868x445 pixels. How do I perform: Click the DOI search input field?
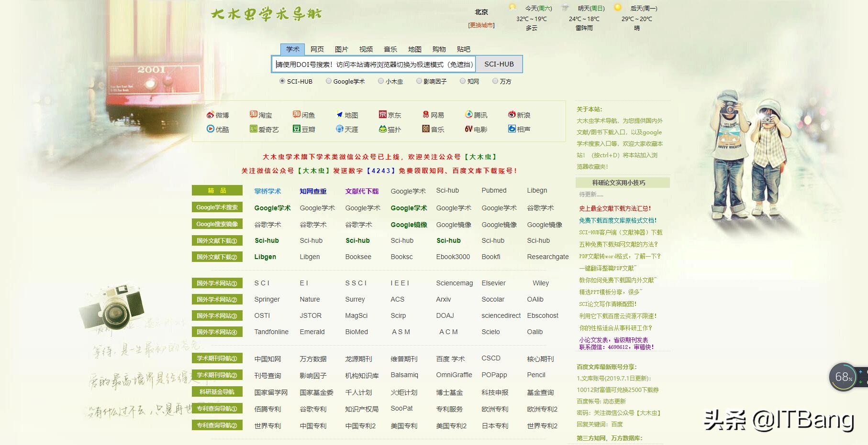pyautogui.click(x=374, y=64)
